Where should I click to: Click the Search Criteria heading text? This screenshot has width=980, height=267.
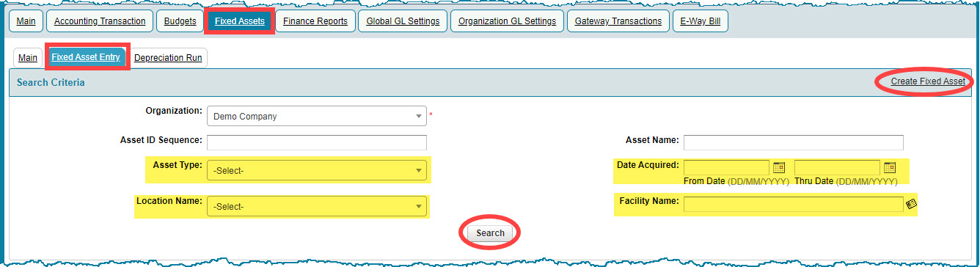coord(51,82)
